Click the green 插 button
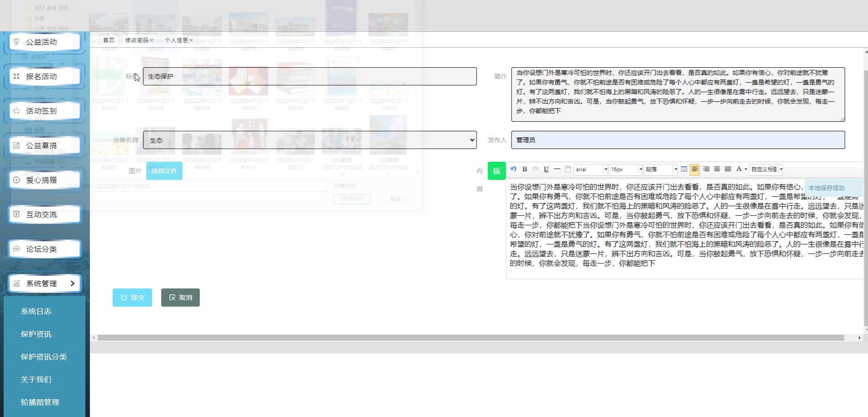The height and width of the screenshot is (417, 868). [x=497, y=171]
